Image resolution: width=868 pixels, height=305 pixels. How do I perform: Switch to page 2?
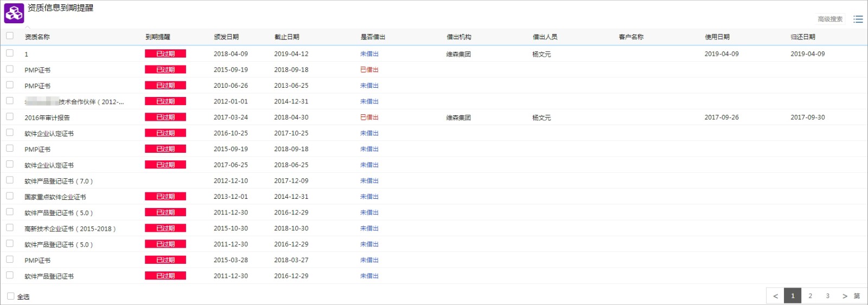coord(810,296)
